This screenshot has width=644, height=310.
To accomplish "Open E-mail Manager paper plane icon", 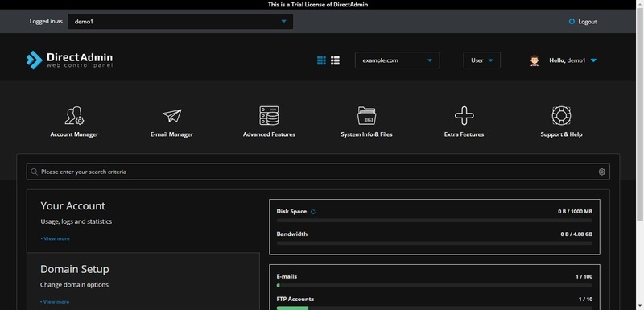I will coord(171,115).
